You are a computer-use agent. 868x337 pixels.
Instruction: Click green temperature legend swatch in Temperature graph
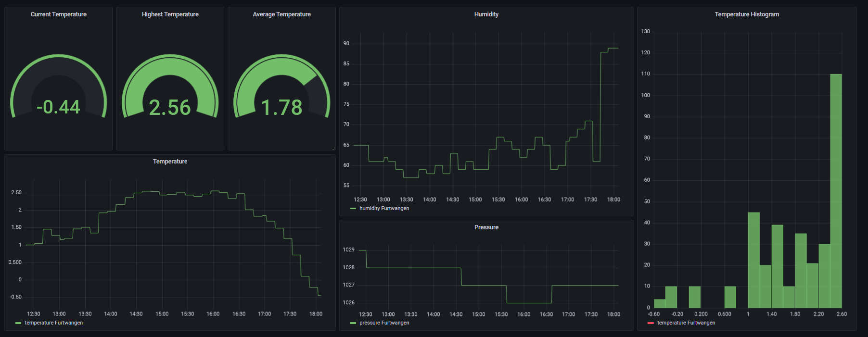[x=18, y=323]
